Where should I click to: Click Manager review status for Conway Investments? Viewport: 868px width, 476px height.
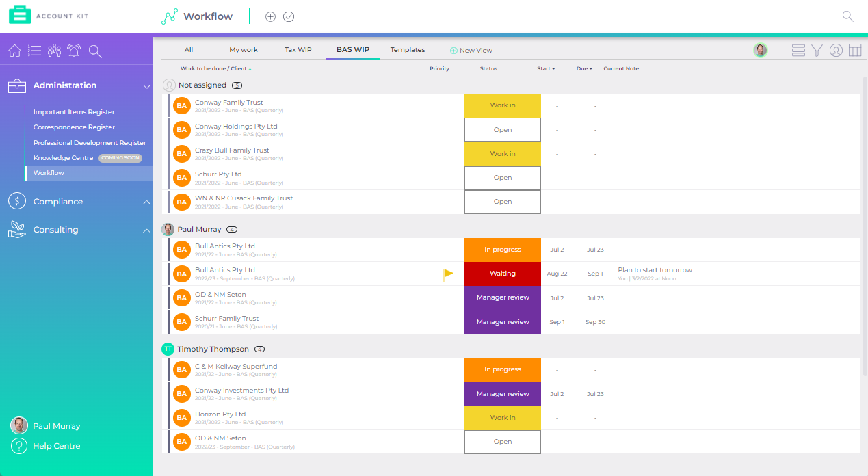(x=503, y=394)
